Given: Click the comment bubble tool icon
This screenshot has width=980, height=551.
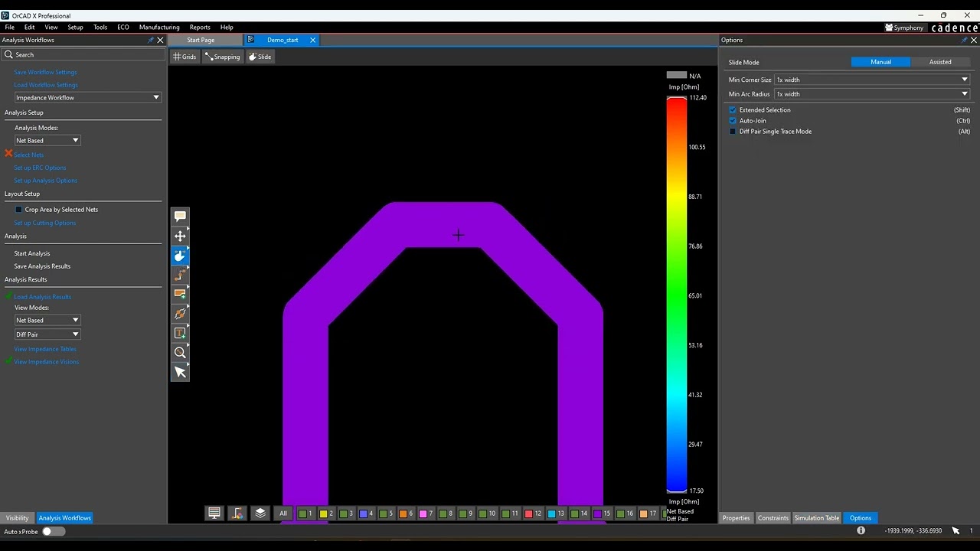Looking at the screenshot, I should coord(180,217).
